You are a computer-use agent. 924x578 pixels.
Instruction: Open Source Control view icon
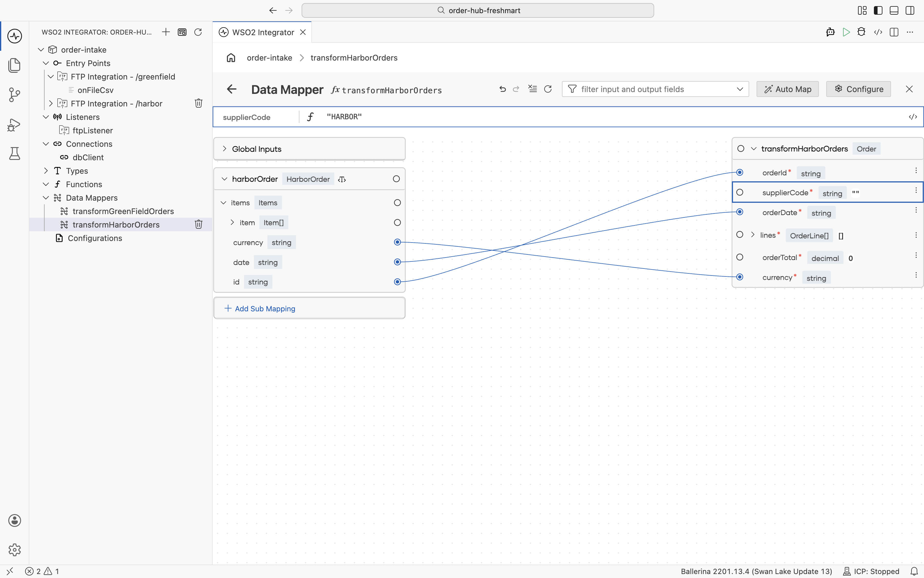[x=14, y=94]
